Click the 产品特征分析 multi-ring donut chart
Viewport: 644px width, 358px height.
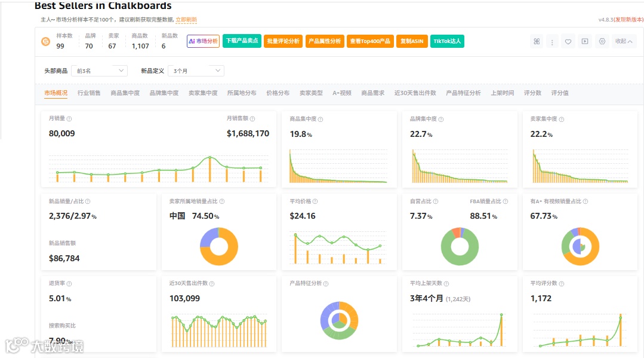point(339,320)
